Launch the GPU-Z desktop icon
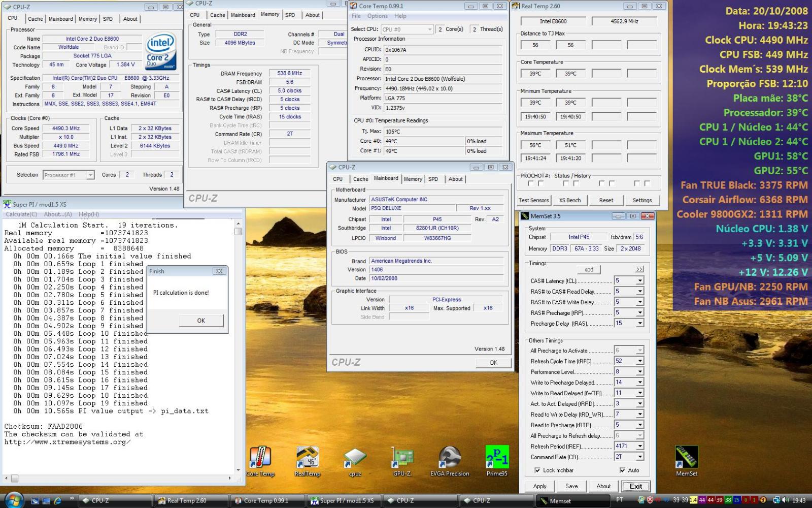Screen dimensions: 812x508 402,462
